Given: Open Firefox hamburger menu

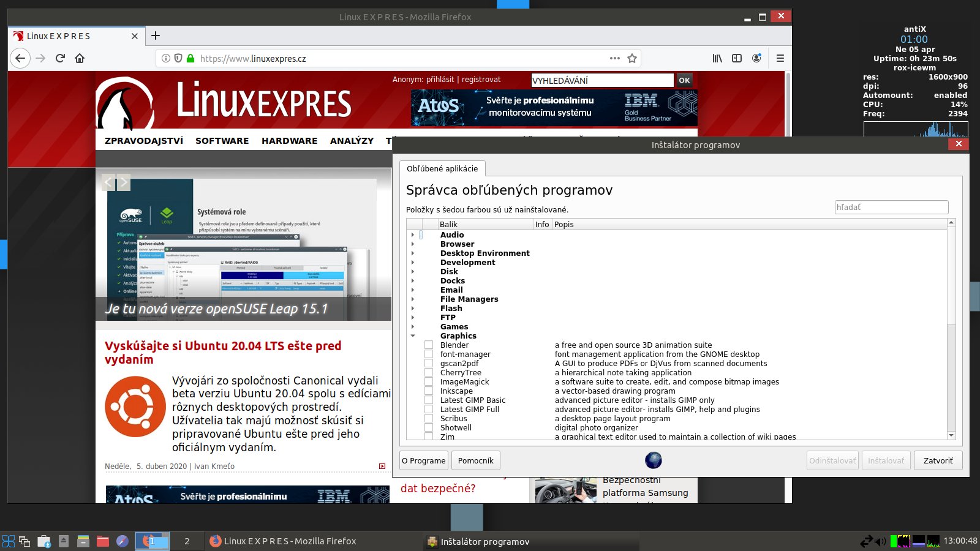Looking at the screenshot, I should [x=780, y=58].
